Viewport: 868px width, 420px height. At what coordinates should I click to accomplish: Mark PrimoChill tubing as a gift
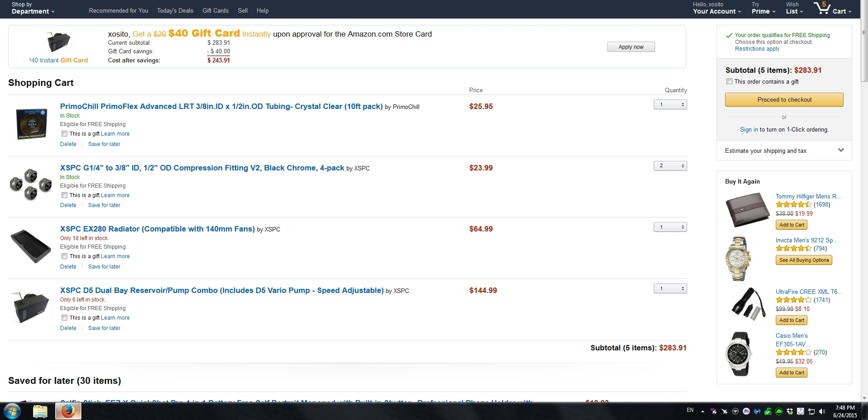[64, 134]
